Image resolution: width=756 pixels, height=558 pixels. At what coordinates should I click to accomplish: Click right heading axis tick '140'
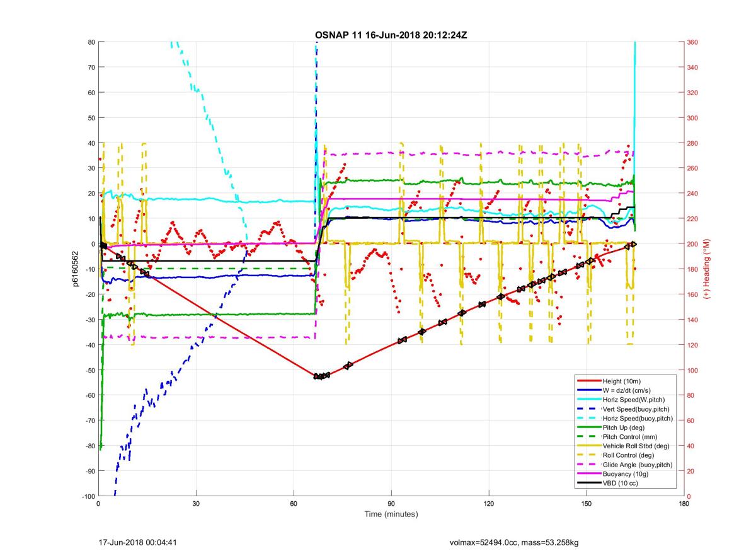pos(693,320)
